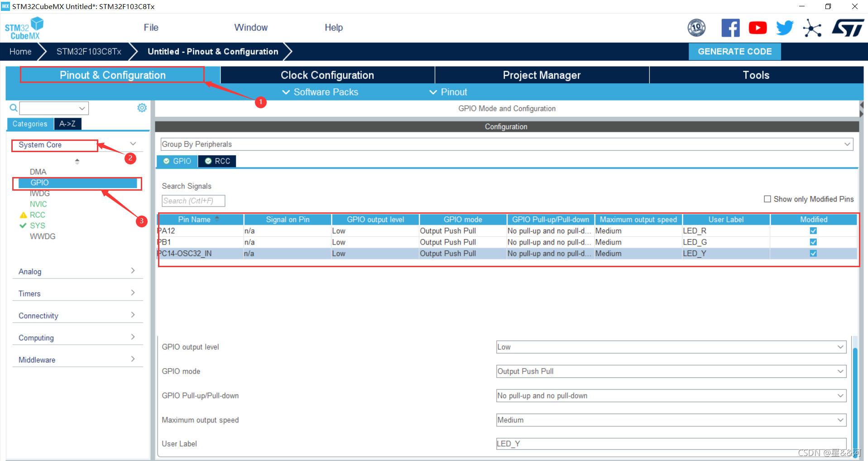Click STM32F103C8Tx breadcrumb
The width and height of the screenshot is (868, 461).
tap(89, 52)
